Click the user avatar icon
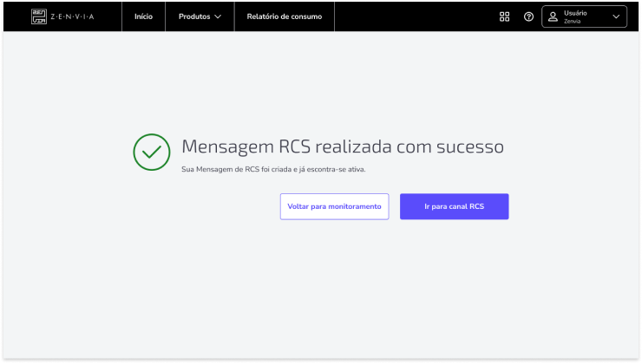Screen dimensions: 642x364 tap(553, 16)
